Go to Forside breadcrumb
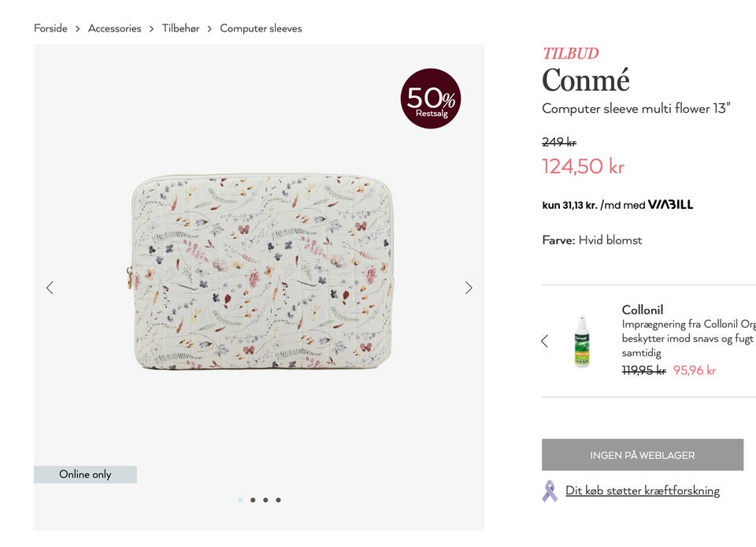The width and height of the screenshot is (756, 547). pyautogui.click(x=50, y=28)
